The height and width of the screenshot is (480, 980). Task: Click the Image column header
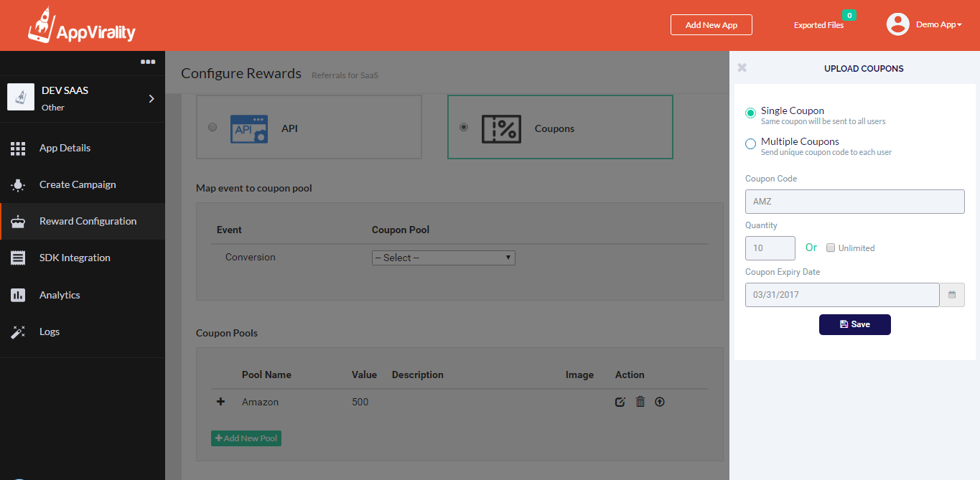(x=579, y=375)
